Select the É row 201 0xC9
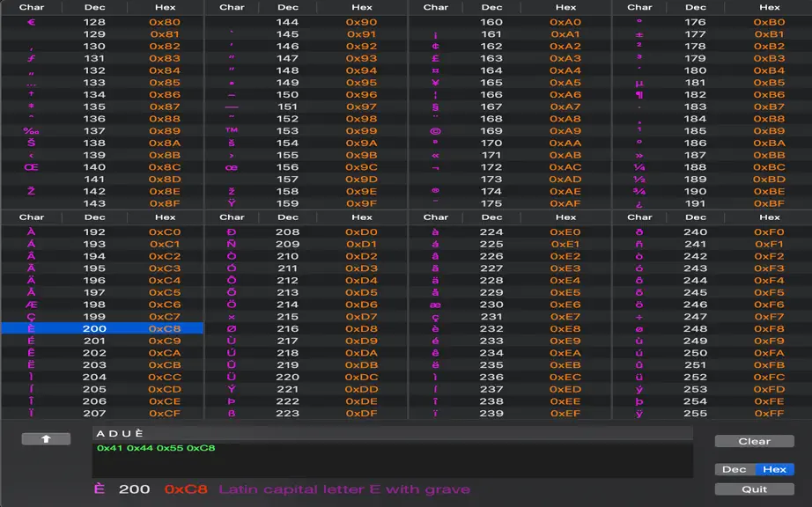 click(x=102, y=341)
